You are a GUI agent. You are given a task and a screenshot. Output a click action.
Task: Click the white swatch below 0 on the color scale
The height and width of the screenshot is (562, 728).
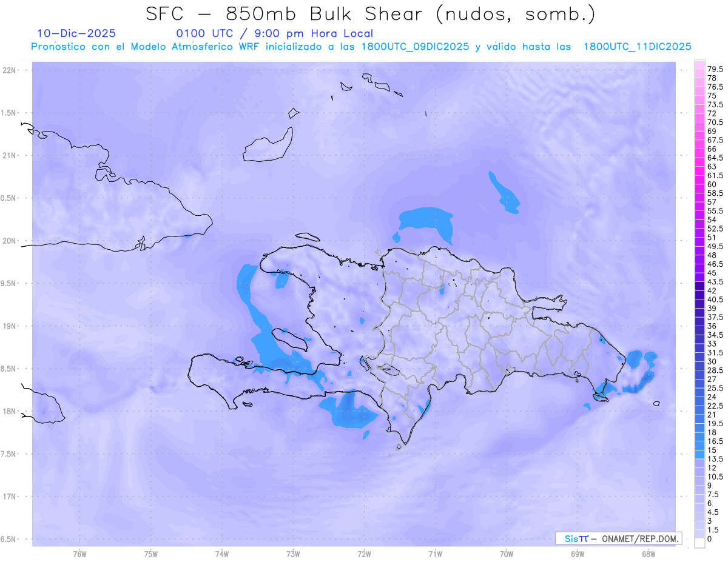click(699, 543)
